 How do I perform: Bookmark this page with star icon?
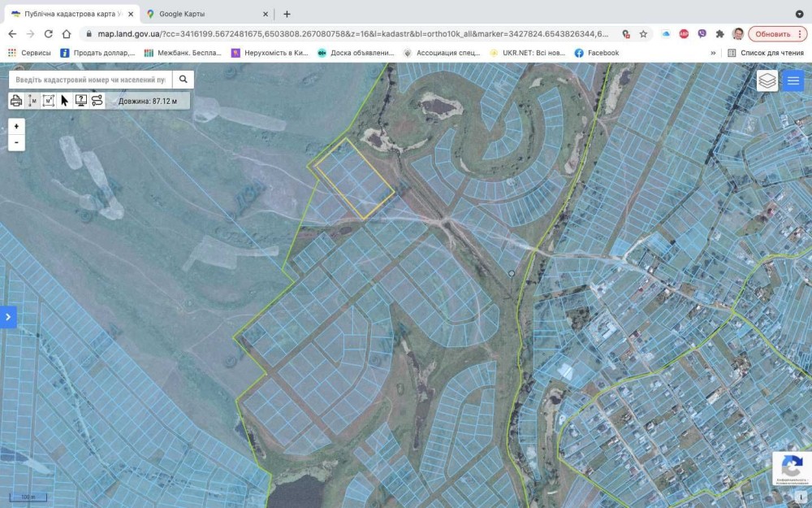tap(643, 33)
